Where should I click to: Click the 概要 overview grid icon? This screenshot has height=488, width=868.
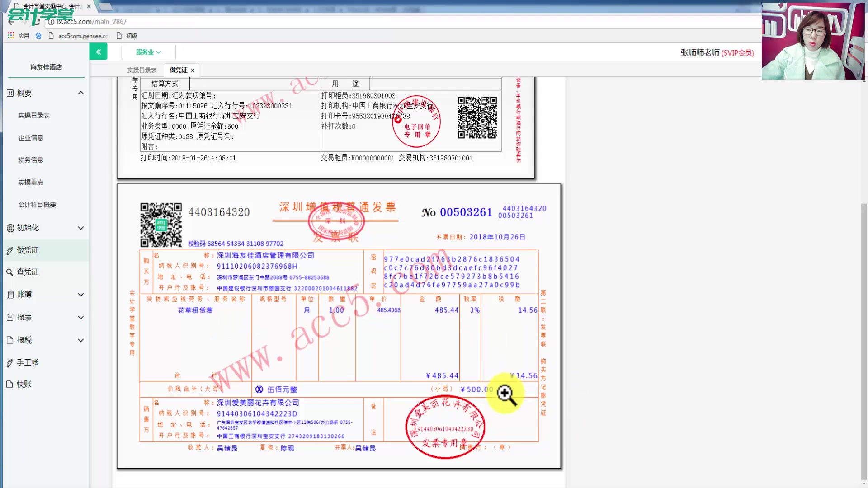(10, 93)
